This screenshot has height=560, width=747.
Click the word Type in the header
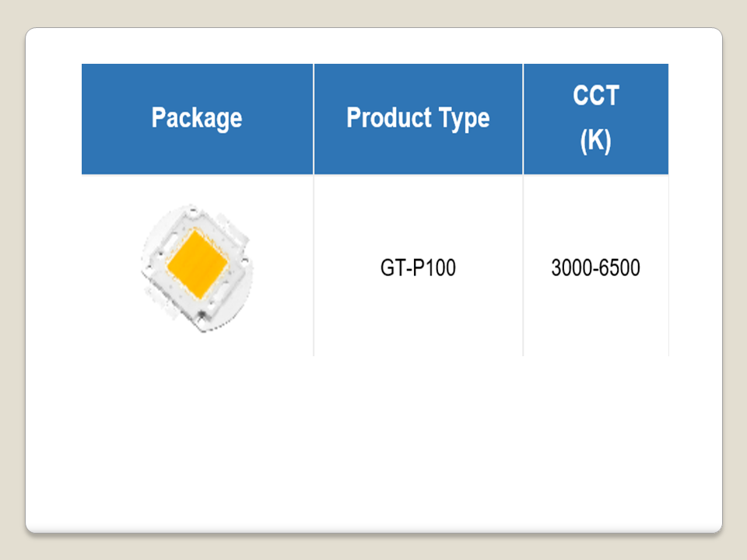coord(463,118)
